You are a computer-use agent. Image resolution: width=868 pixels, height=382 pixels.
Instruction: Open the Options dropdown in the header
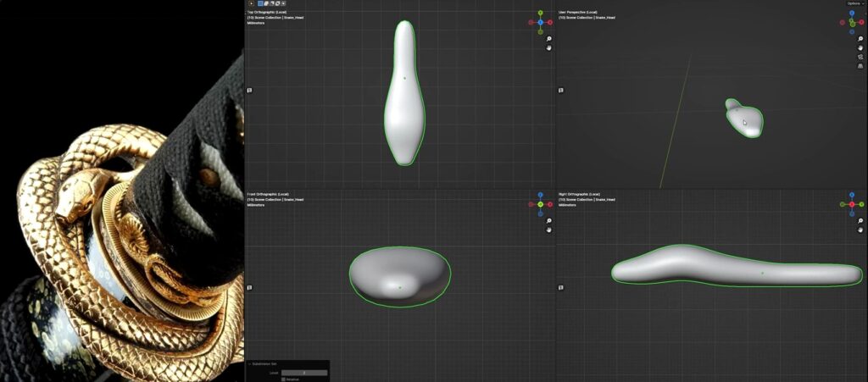coord(855,3)
